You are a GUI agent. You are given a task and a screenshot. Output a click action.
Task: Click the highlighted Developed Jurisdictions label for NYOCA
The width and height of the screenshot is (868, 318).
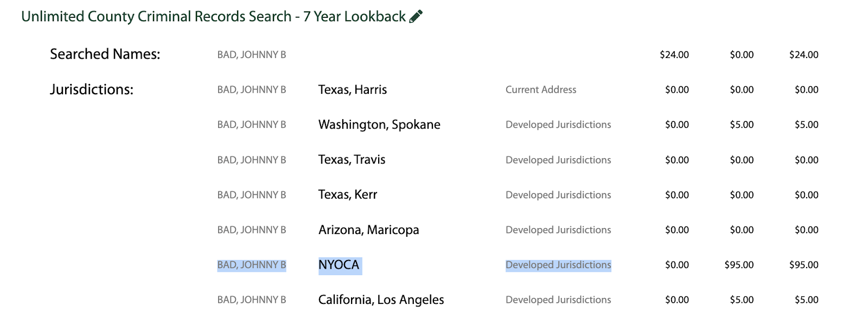pos(558,265)
